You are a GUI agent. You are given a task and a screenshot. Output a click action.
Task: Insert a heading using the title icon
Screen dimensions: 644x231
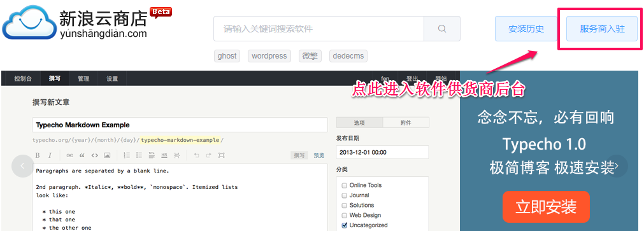152,155
